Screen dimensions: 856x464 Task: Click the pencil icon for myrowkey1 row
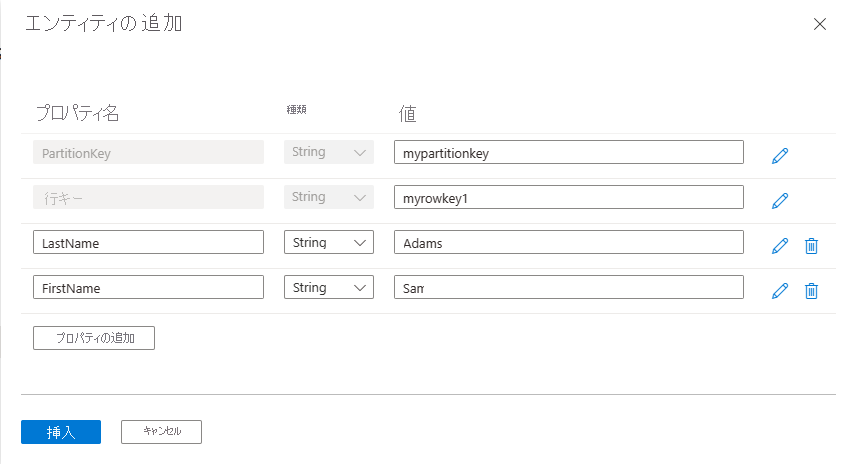[x=780, y=200]
